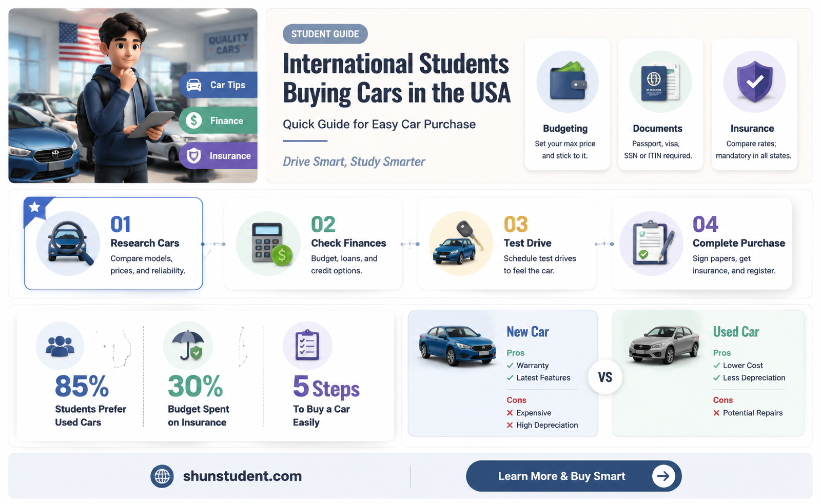This screenshot has width=821, height=504.
Task: Click 'Set your max price' text
Action: pos(565,144)
